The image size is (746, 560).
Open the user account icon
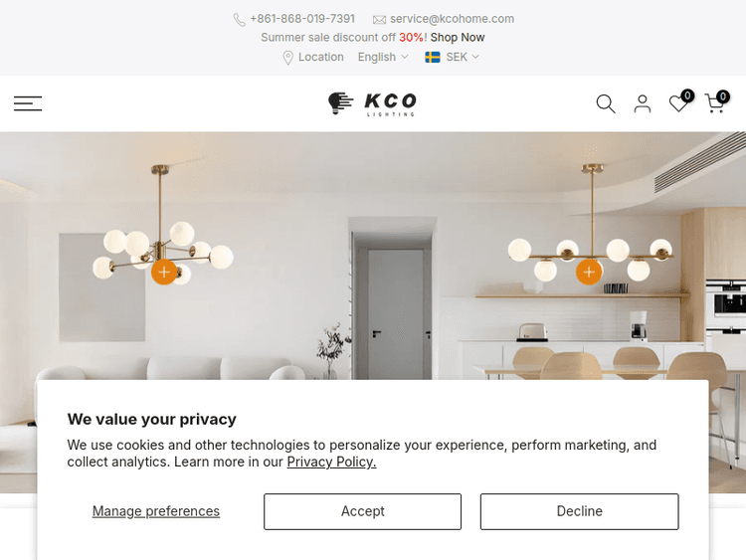(x=643, y=103)
